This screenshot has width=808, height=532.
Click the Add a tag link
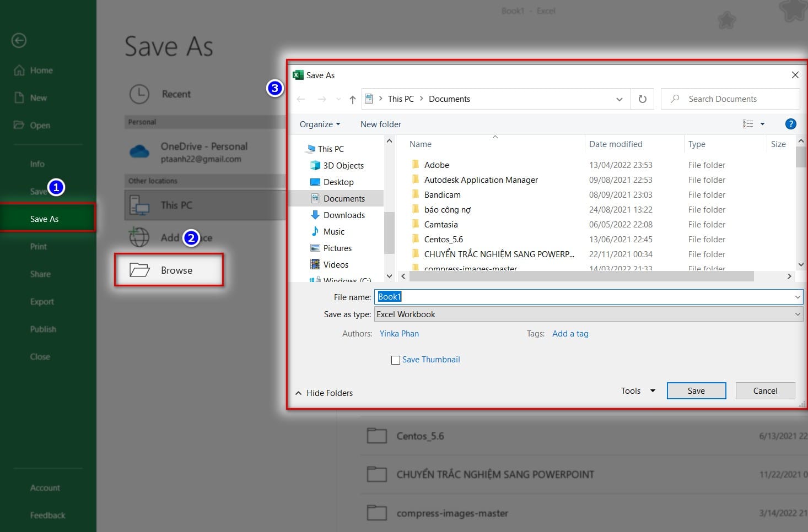[570, 333]
